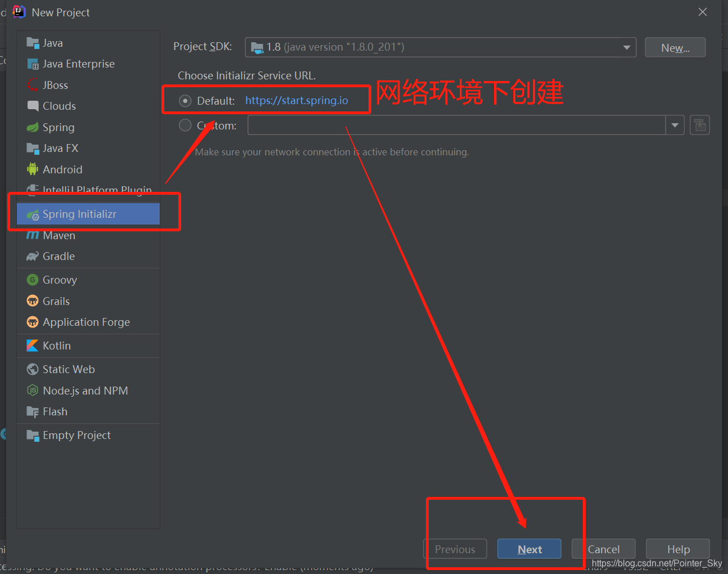This screenshot has height=574, width=728.
Task: Open the https://start.spring.io link
Action: [x=296, y=101]
